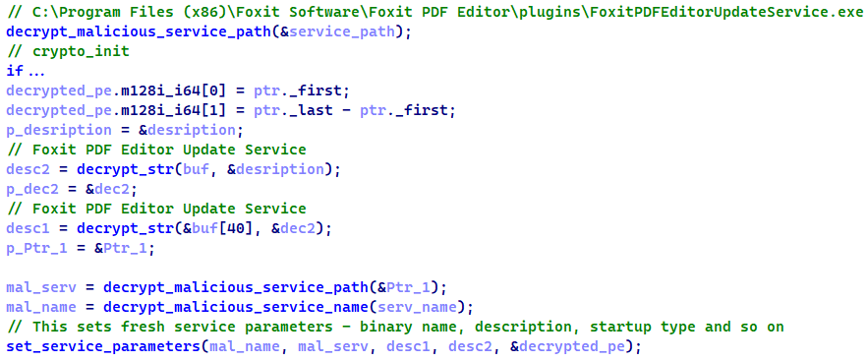Select the mal_serv variable on assignment line
Screen dimensions: 868x361
pyautogui.click(x=40, y=288)
